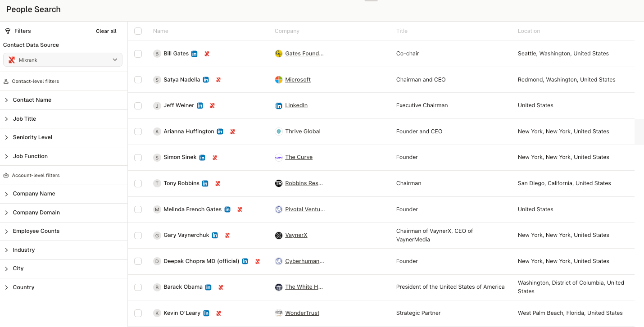Open Jeff Weiner's LinkedIn icon
The width and height of the screenshot is (644, 327).
pyautogui.click(x=200, y=105)
